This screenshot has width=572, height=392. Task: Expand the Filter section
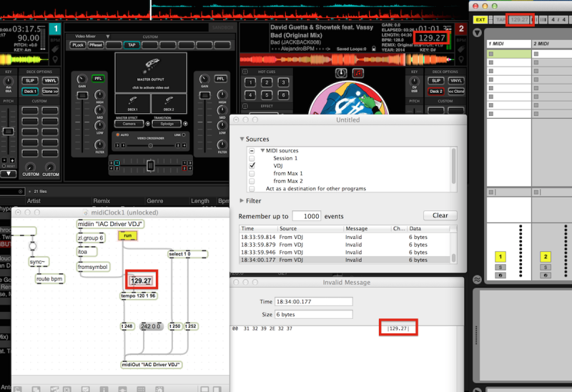click(x=242, y=201)
